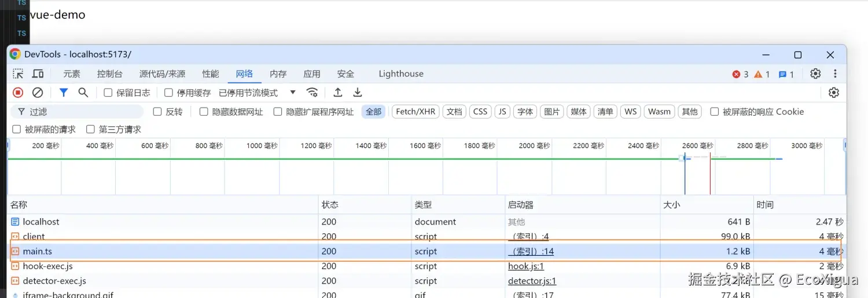
Task: Switch to 性能 tab
Action: tap(211, 73)
